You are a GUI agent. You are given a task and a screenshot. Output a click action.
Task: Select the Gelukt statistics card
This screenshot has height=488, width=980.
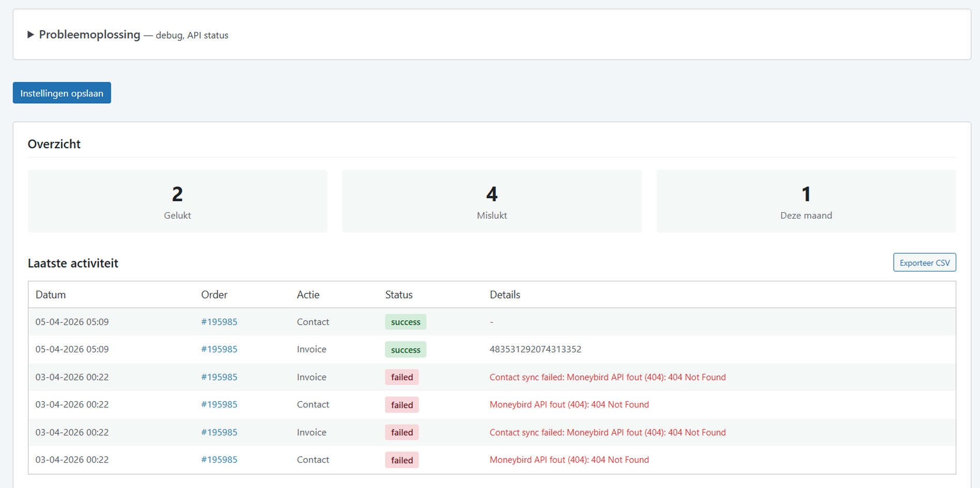(x=177, y=201)
